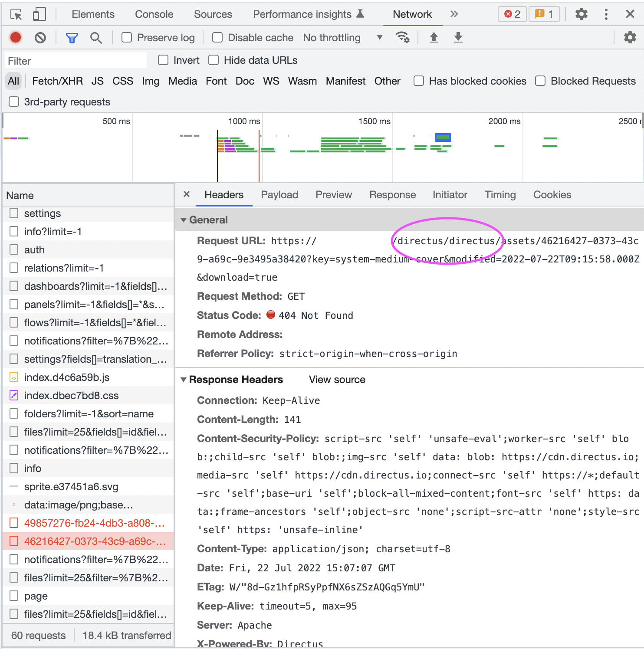Enable Hide data URLs
This screenshot has height=649, width=644.
point(213,60)
